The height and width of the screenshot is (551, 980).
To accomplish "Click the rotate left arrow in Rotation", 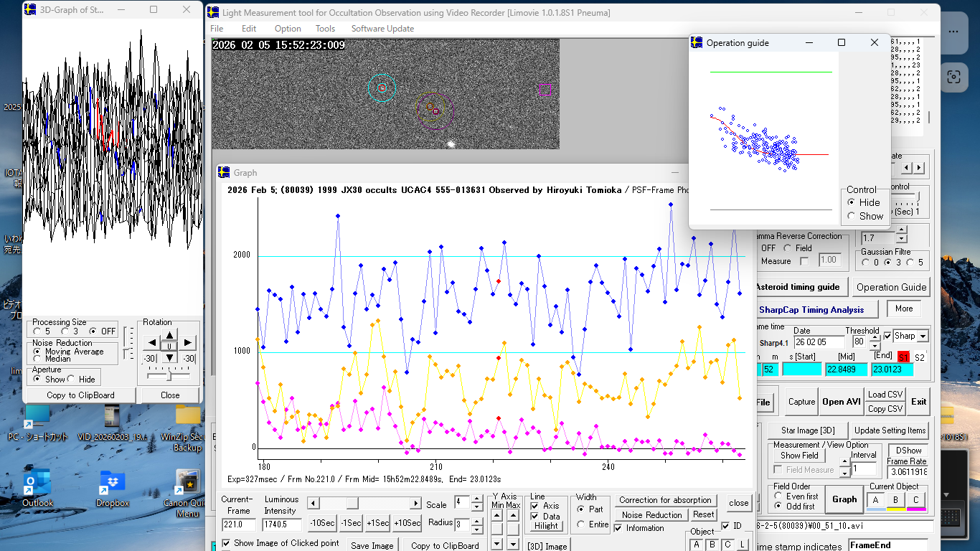I will pos(151,343).
